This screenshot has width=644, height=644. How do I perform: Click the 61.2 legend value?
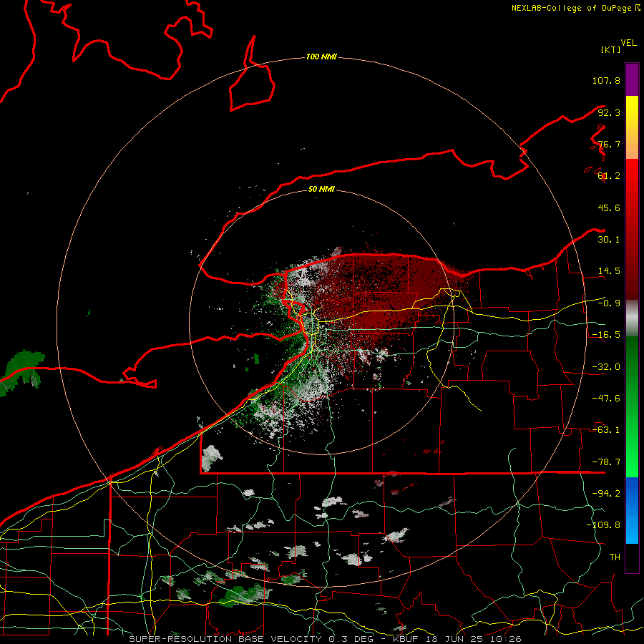pos(609,176)
